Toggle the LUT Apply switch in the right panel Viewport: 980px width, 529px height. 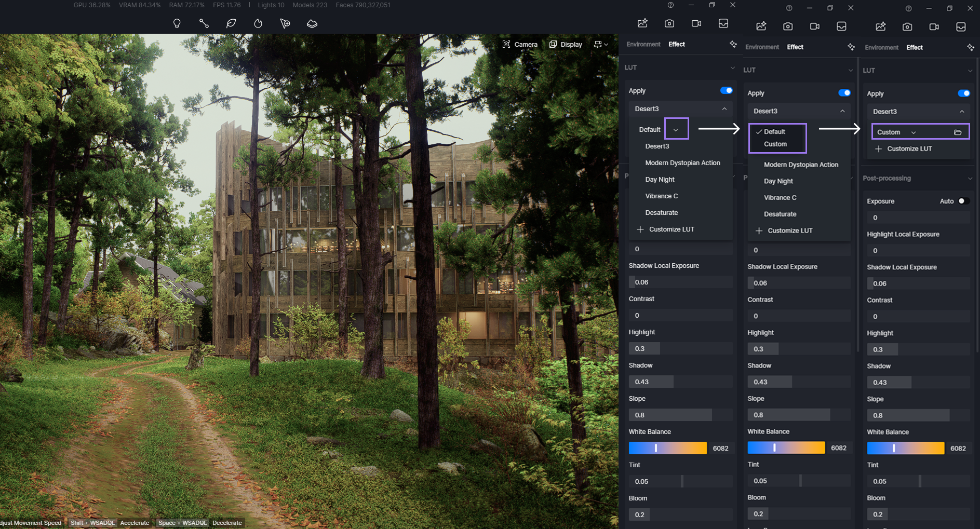point(964,93)
